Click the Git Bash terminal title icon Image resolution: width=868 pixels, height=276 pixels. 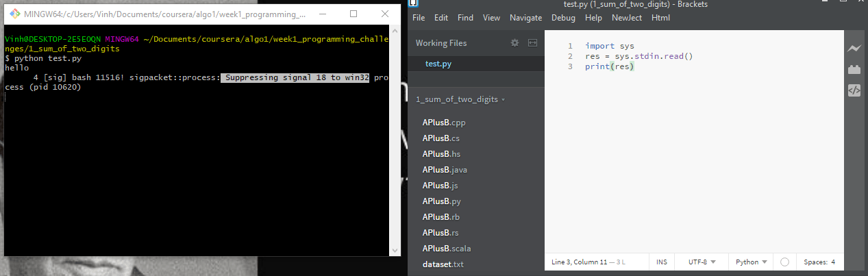click(x=14, y=14)
